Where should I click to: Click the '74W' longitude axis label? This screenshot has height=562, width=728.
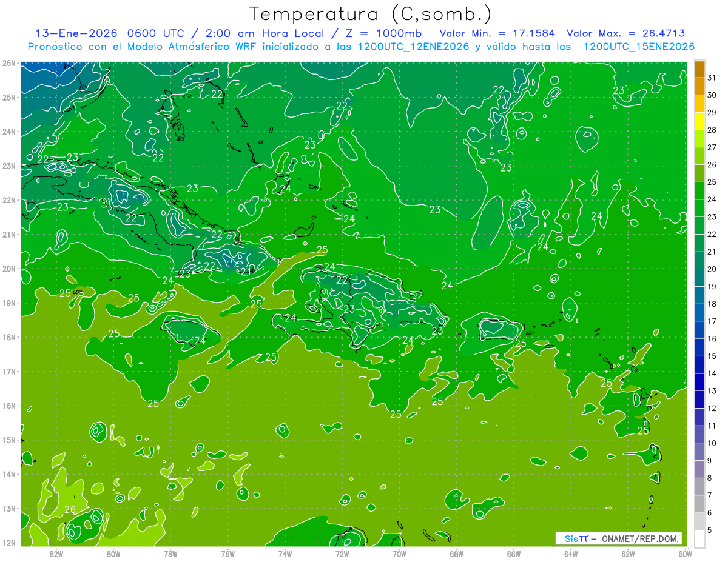pyautogui.click(x=285, y=554)
